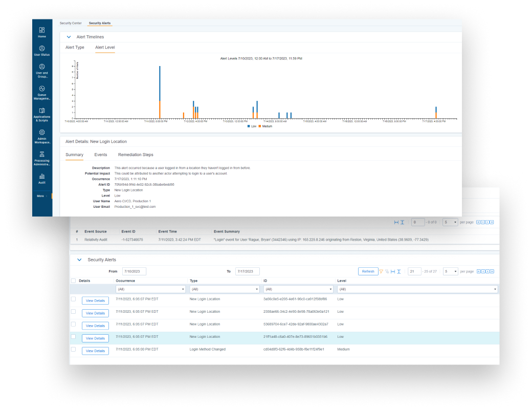Screen dimensions: 532x410
Task: Click orange filter icon beside Refresh
Action: pyautogui.click(x=381, y=271)
